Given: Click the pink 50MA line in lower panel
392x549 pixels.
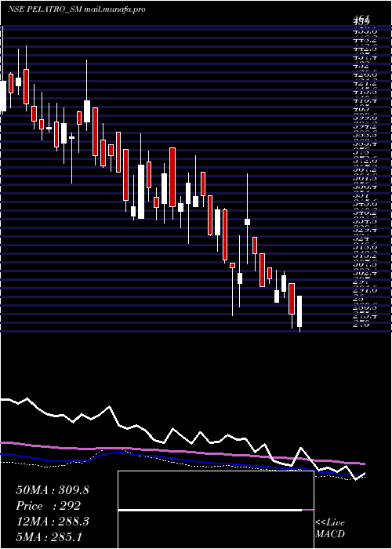Looking at the screenshot, I should pos(183,451).
